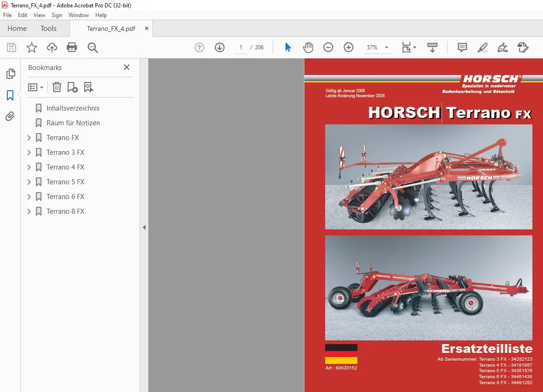Click the stamp tool icon
543x392 pixels.
pyautogui.click(x=523, y=47)
